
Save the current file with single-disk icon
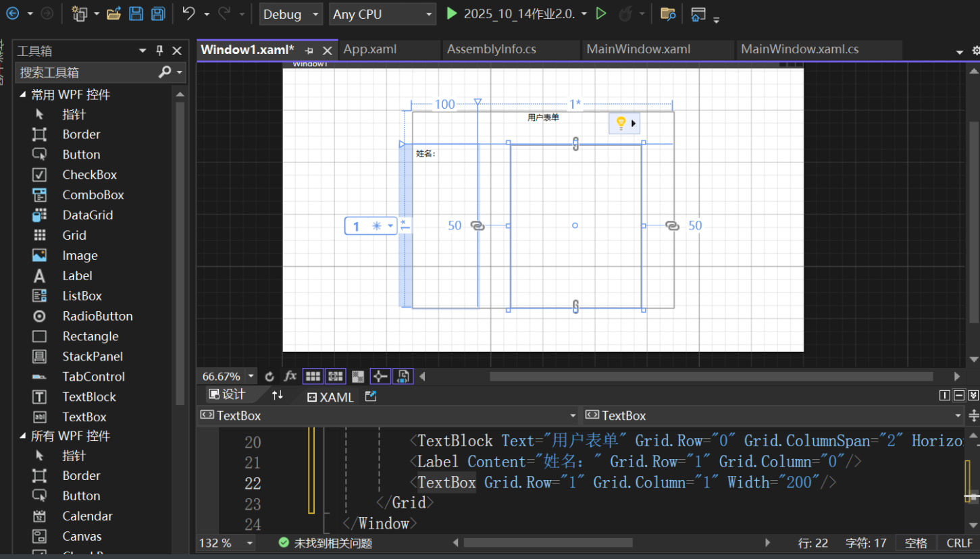click(x=136, y=14)
